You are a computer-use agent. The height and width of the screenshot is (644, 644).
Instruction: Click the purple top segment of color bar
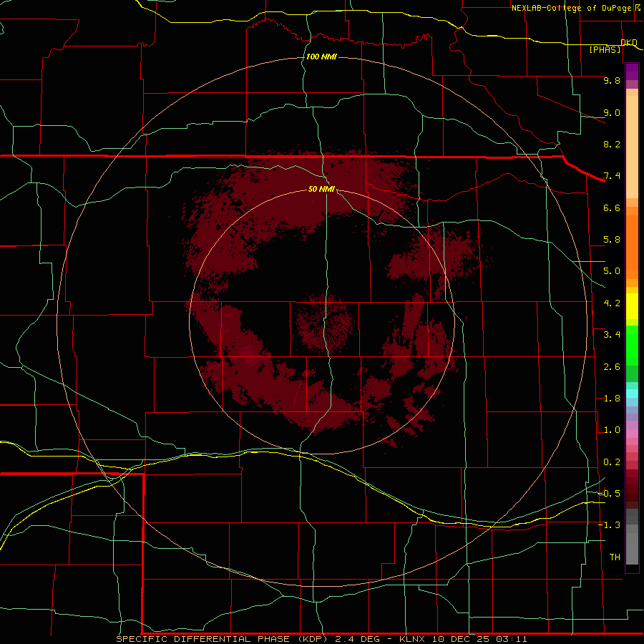[x=632, y=72]
